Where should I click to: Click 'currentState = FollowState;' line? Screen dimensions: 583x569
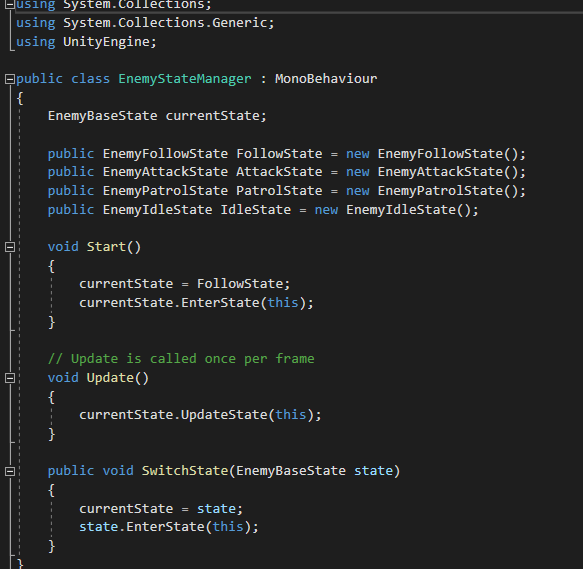184,284
